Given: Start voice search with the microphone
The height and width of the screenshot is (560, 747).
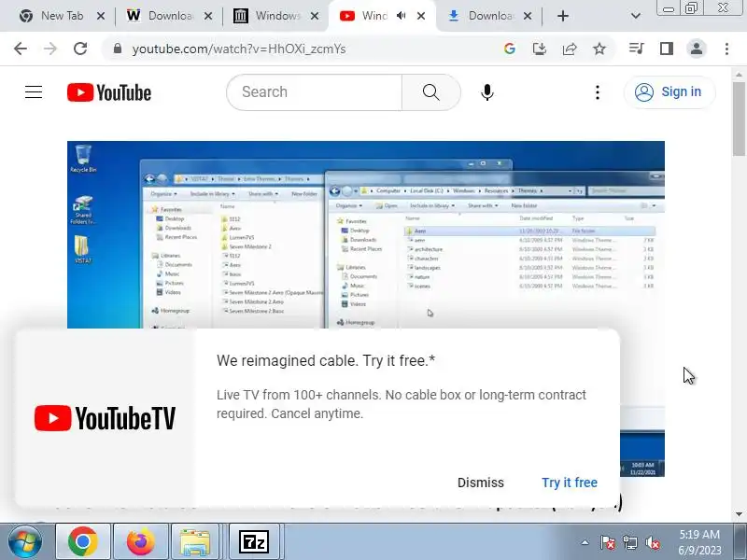Looking at the screenshot, I should point(486,91).
